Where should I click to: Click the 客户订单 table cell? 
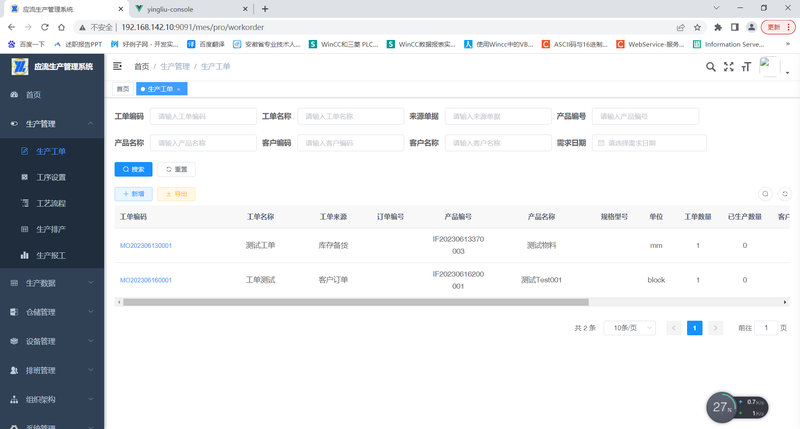333,280
